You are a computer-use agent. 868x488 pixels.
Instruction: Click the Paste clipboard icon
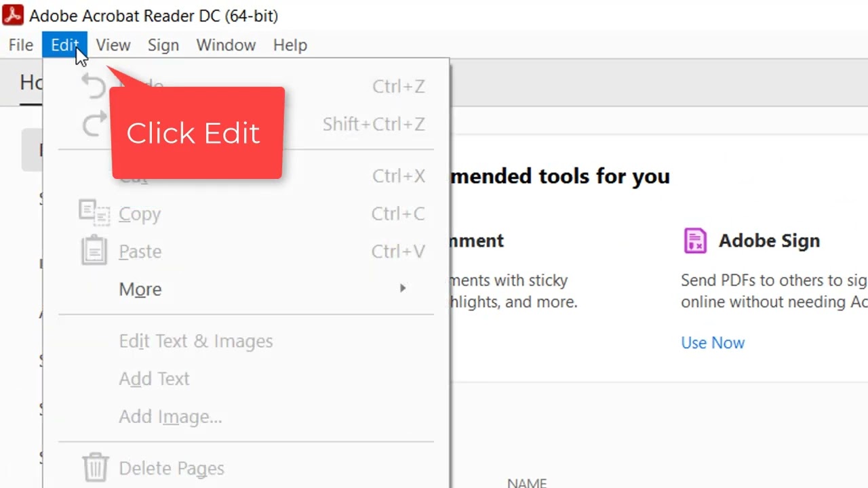click(x=94, y=251)
